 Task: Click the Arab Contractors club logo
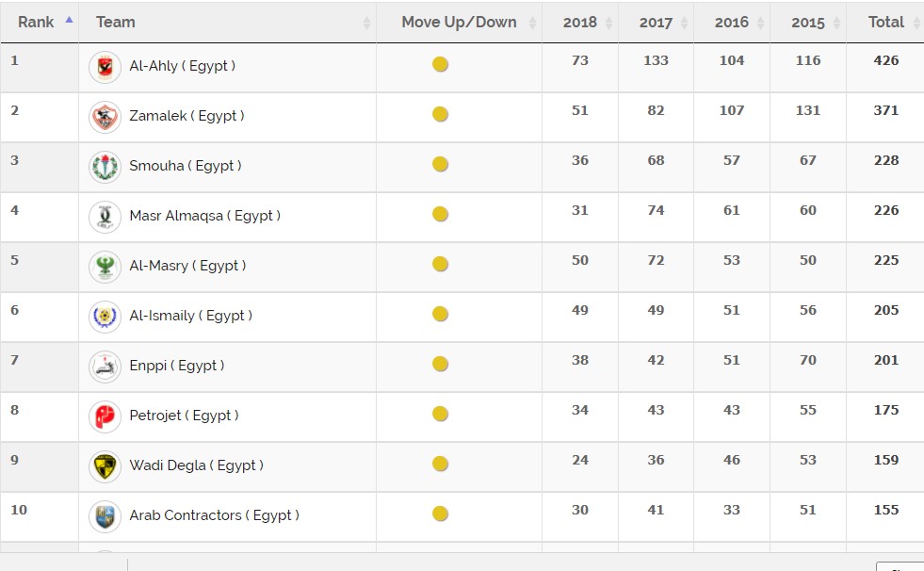click(x=105, y=516)
